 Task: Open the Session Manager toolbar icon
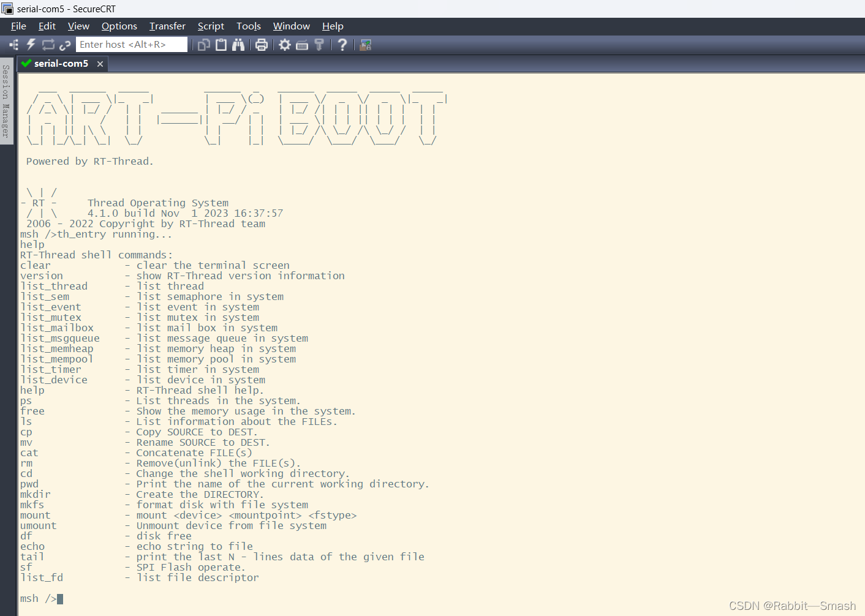[14, 45]
